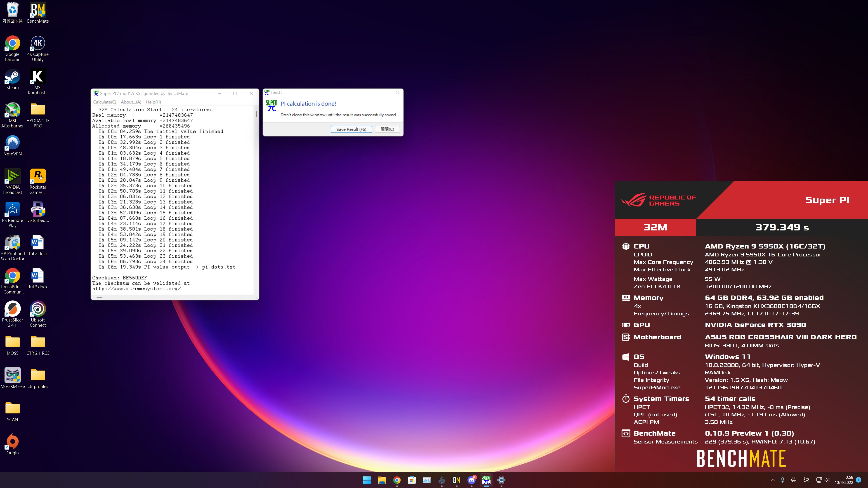The width and height of the screenshot is (868, 488).
Task: Minimize the Super PI window
Action: point(219,93)
